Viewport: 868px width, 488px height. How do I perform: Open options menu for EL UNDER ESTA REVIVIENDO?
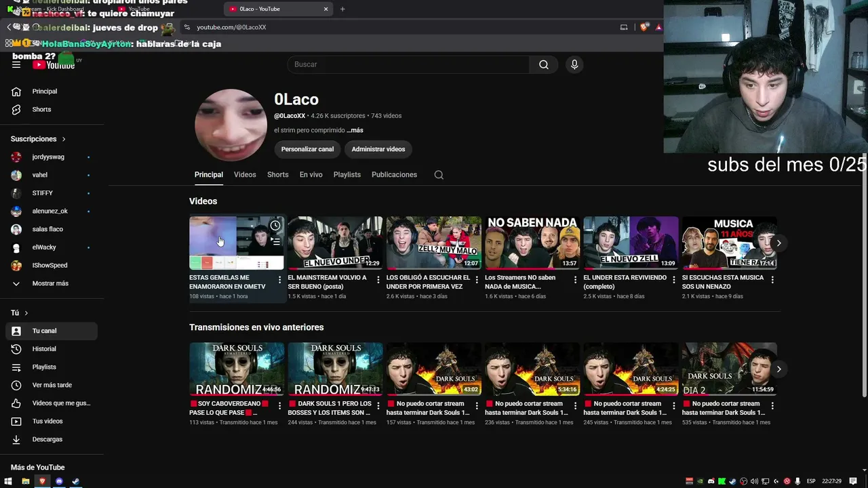point(674,279)
